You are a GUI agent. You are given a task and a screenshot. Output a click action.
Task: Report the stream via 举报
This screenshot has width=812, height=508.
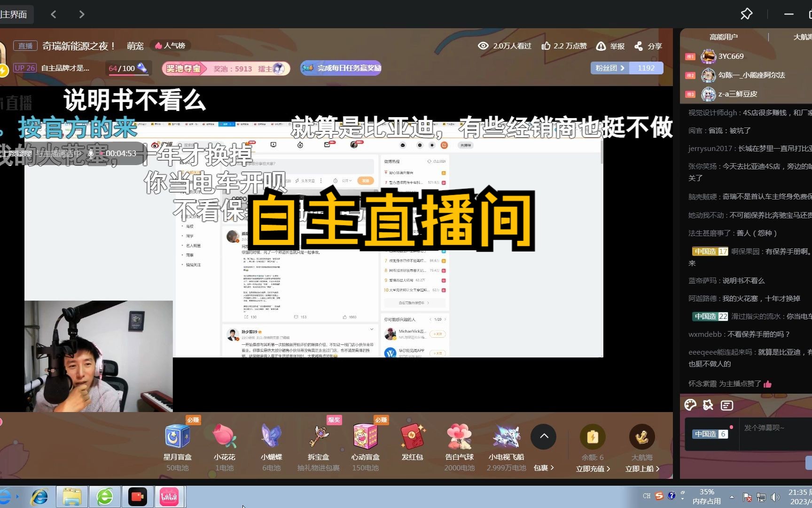pyautogui.click(x=610, y=46)
